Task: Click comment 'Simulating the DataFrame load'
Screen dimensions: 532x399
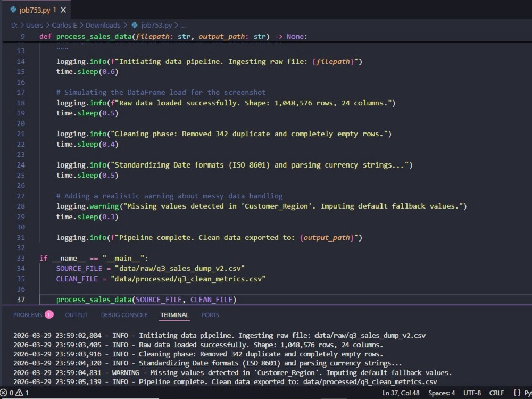Action: click(161, 92)
